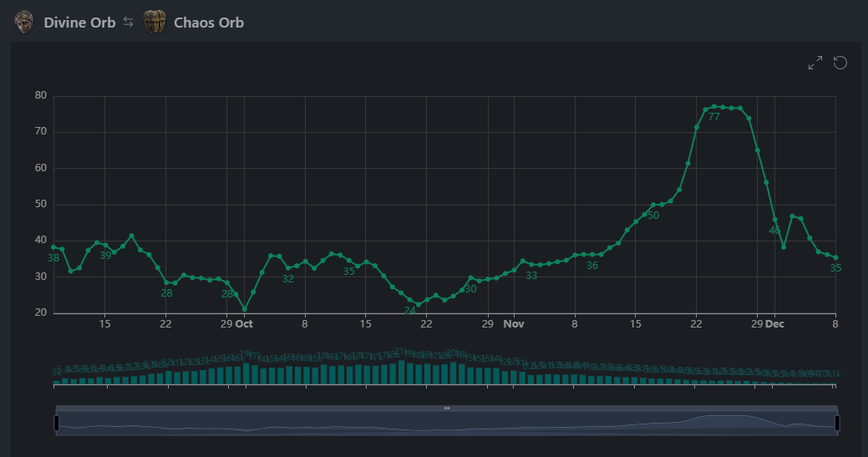The image size is (868, 457).
Task: Click the range slider preview area
Action: tap(447, 424)
